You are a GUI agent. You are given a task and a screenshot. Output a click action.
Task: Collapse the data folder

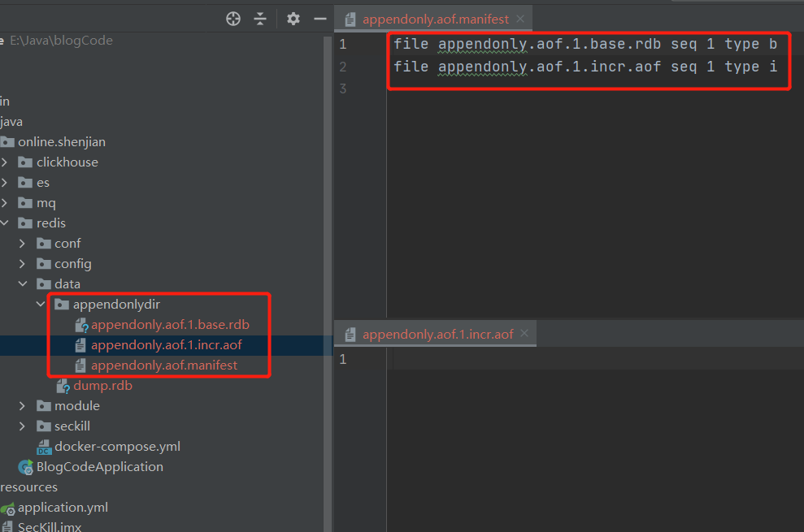point(23,283)
